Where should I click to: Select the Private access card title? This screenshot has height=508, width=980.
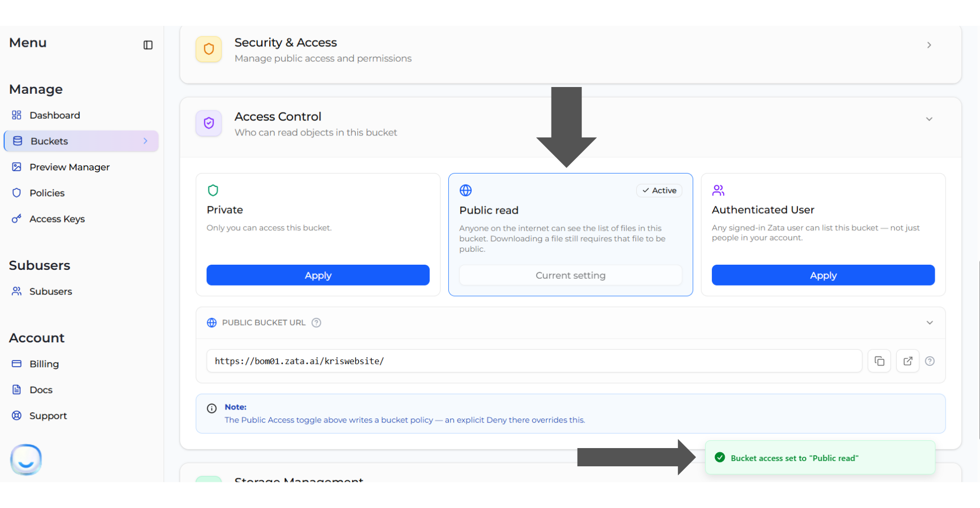pyautogui.click(x=225, y=210)
